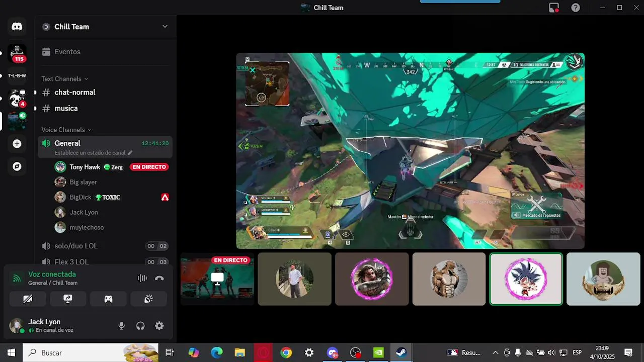Open Discord taskbar icon
644x362 pixels.
coord(333,352)
